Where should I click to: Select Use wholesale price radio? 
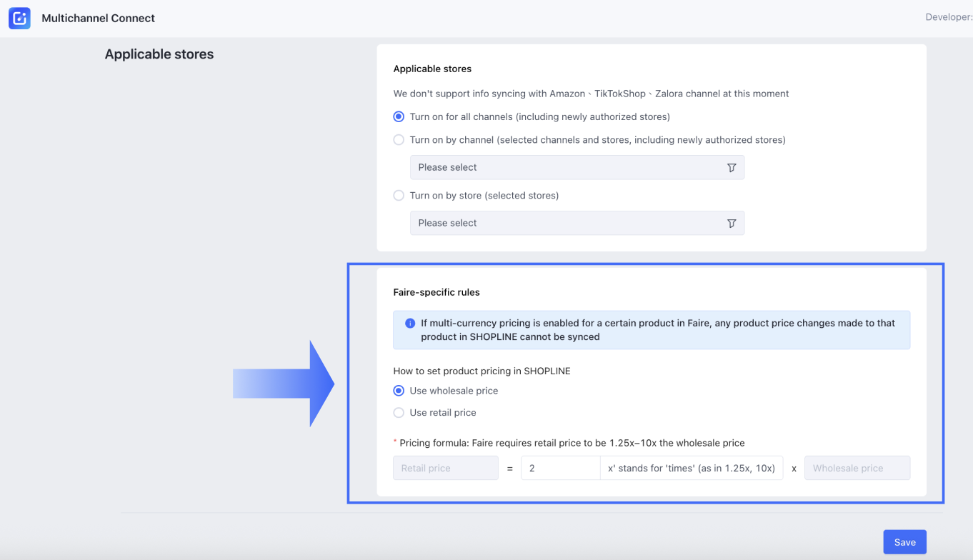(399, 391)
